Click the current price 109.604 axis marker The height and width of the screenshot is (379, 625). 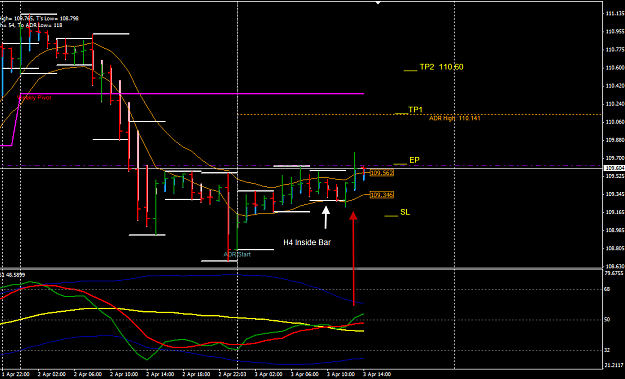point(614,168)
